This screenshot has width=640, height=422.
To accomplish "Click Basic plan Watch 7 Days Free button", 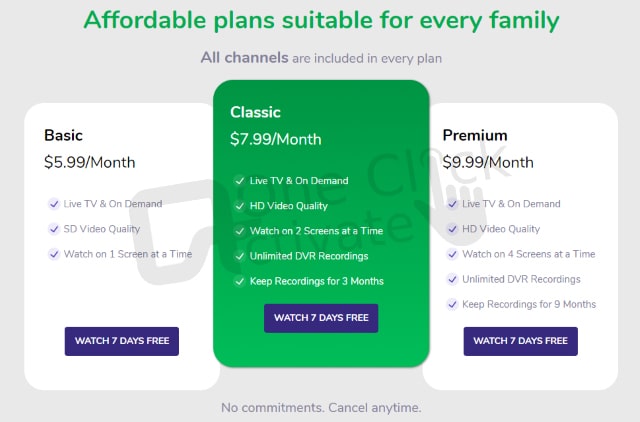I will pos(122,341).
